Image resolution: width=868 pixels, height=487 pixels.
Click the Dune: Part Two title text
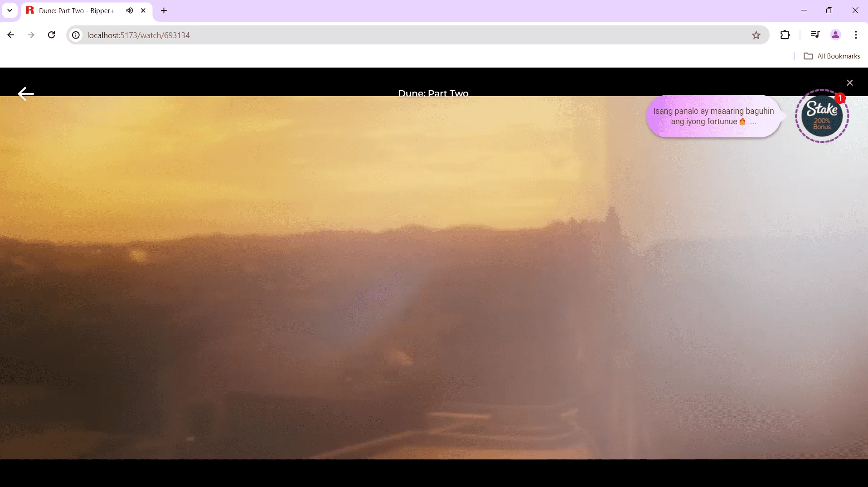click(x=433, y=93)
